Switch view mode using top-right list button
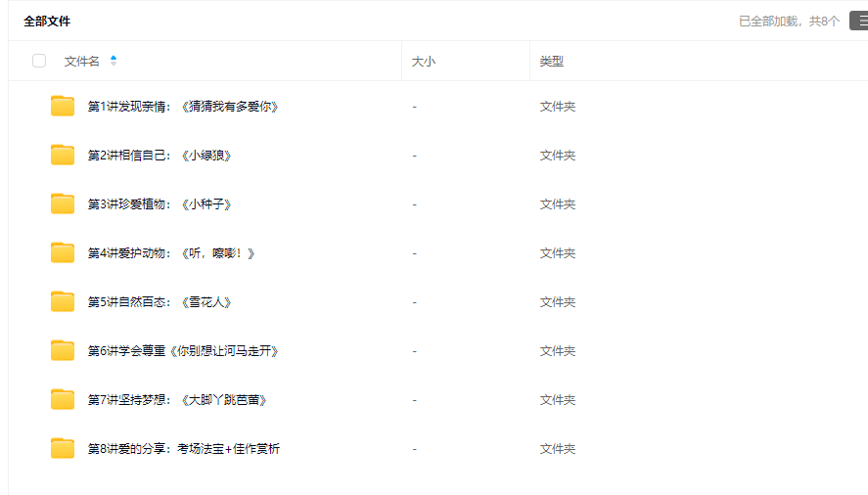The image size is (868, 495). [858, 21]
